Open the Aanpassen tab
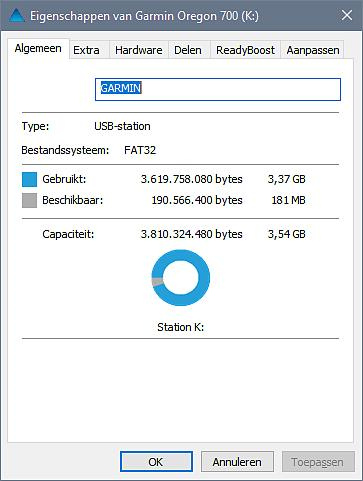 [x=313, y=50]
